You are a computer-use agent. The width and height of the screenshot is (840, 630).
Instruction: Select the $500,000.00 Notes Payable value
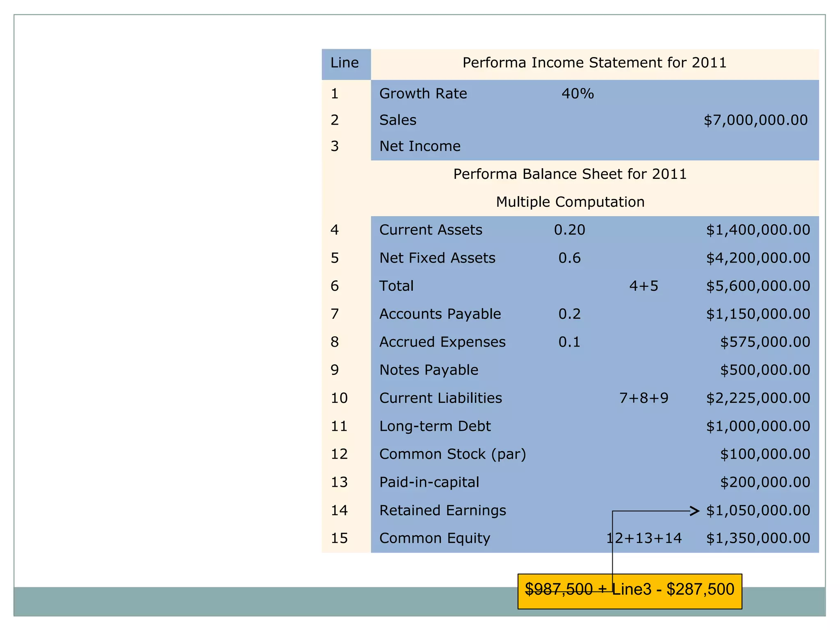[x=765, y=370]
